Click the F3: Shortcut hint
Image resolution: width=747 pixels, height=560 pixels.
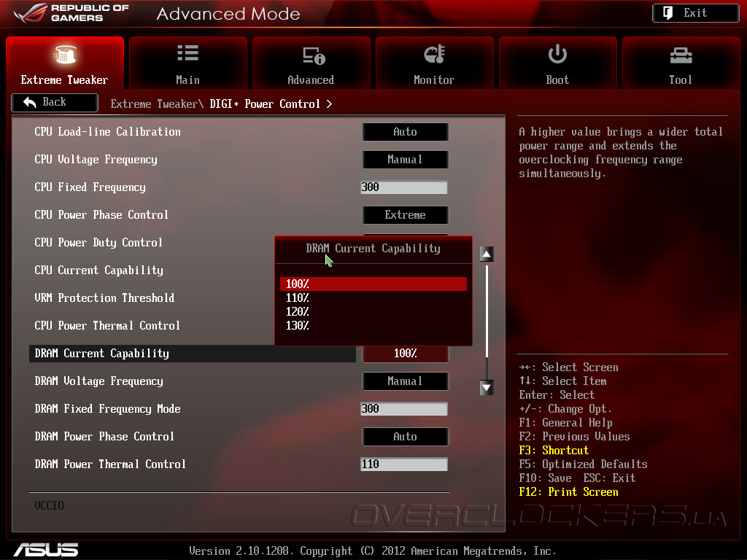point(554,451)
